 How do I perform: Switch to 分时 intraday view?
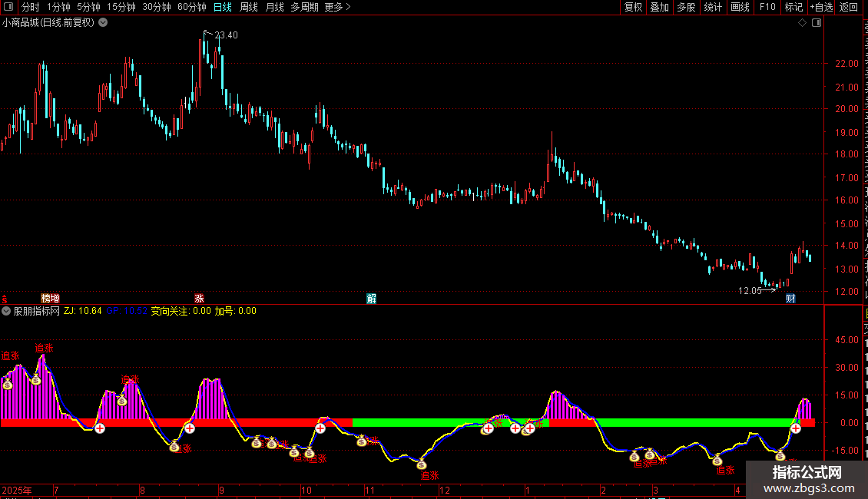tap(31, 7)
